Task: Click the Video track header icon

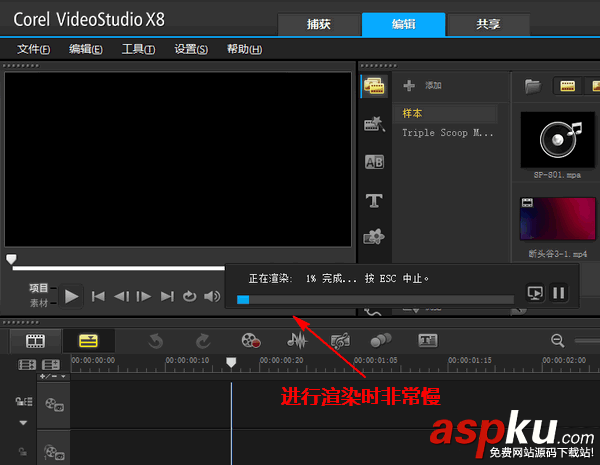Action: [54, 405]
